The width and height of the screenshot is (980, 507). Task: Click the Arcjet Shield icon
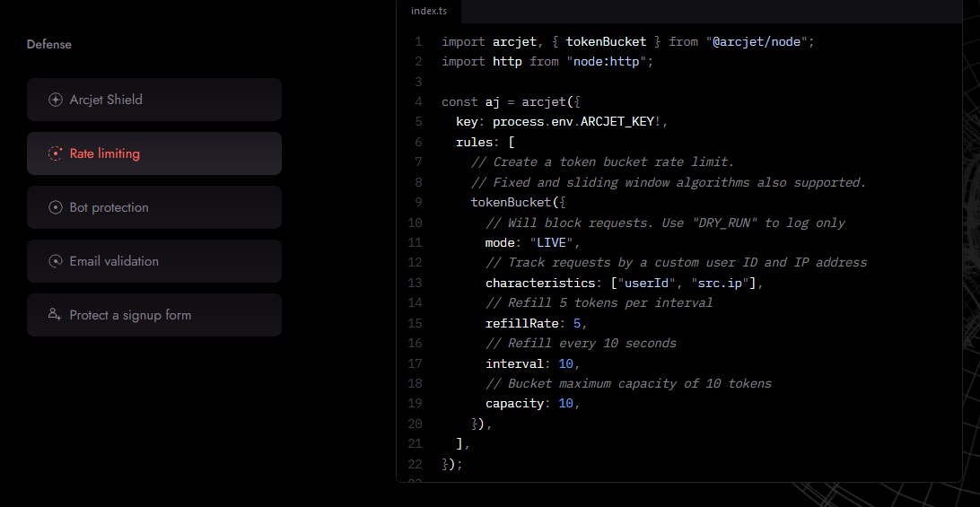point(56,100)
